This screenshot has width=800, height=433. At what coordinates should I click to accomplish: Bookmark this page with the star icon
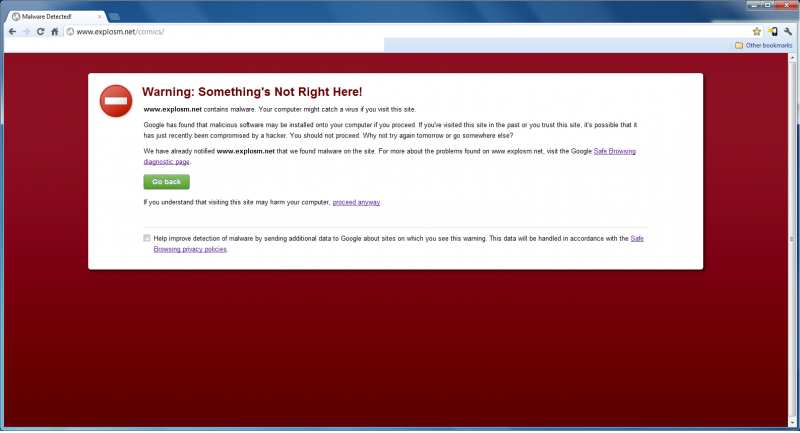click(757, 32)
